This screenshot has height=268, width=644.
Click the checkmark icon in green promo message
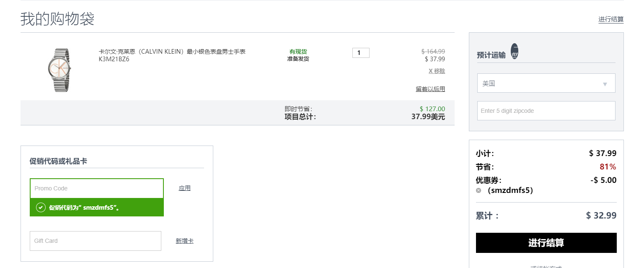tap(41, 208)
